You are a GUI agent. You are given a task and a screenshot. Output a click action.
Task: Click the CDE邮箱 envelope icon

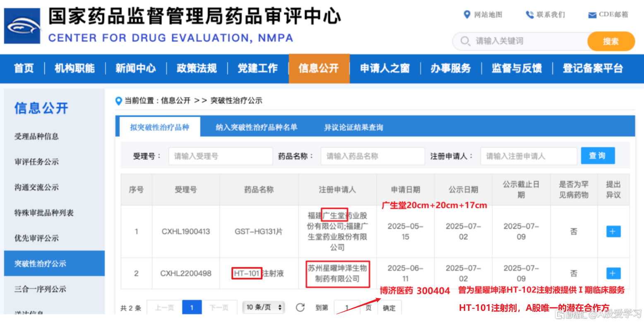coord(592,15)
